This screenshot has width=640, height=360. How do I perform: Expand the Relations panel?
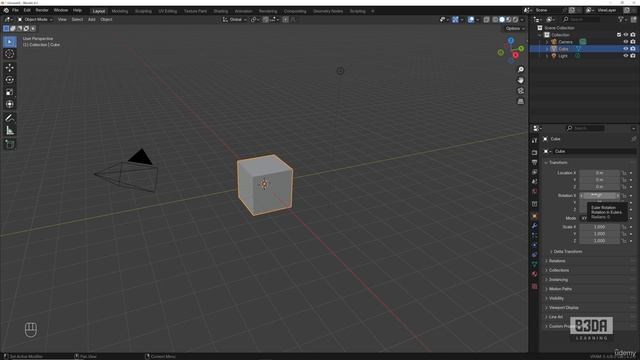point(557,261)
